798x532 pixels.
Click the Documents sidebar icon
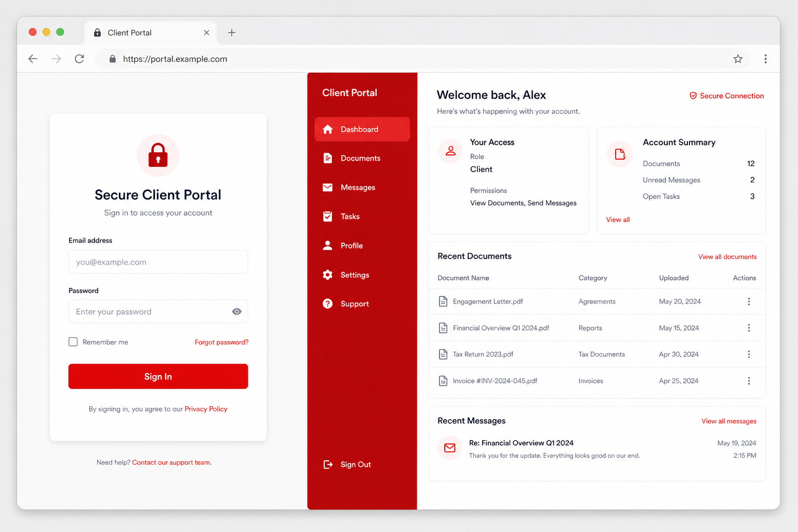tap(328, 158)
